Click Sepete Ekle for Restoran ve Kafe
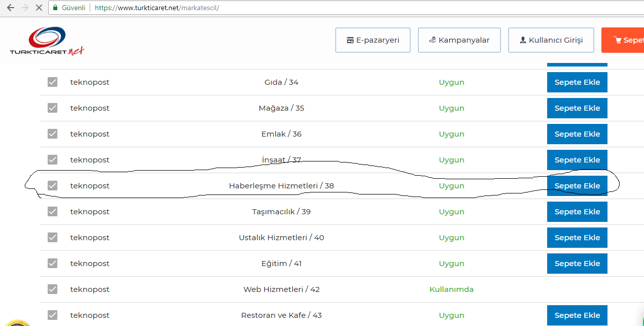Image resolution: width=644 pixels, height=326 pixels. point(577,315)
